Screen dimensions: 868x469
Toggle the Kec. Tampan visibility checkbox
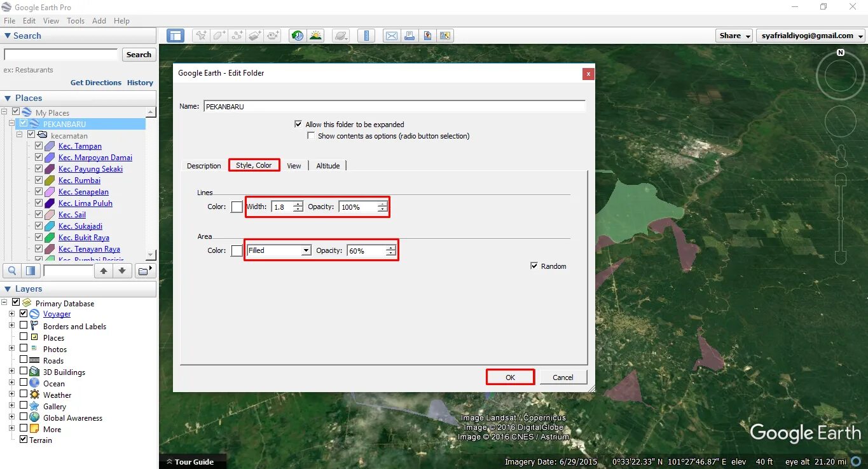[x=39, y=146]
